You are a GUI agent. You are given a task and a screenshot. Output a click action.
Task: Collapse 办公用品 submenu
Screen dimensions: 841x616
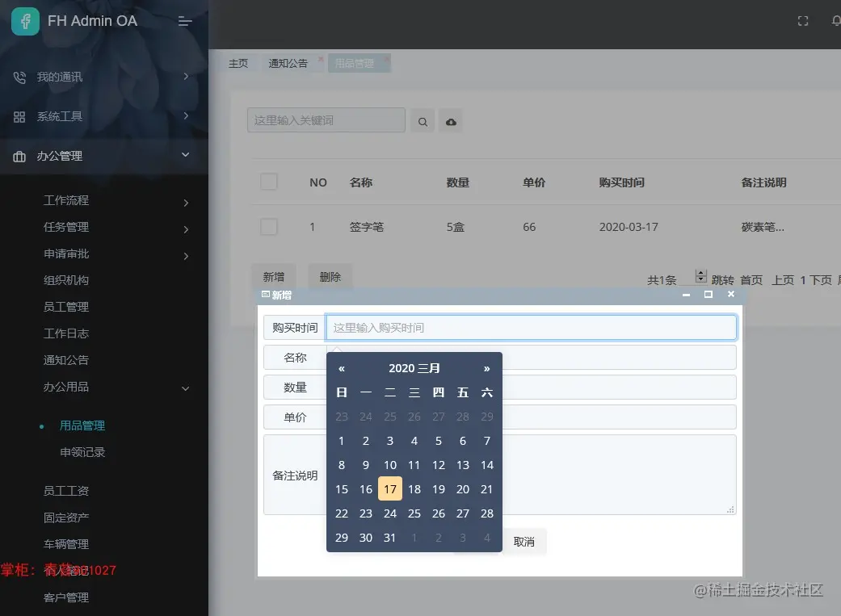click(186, 388)
